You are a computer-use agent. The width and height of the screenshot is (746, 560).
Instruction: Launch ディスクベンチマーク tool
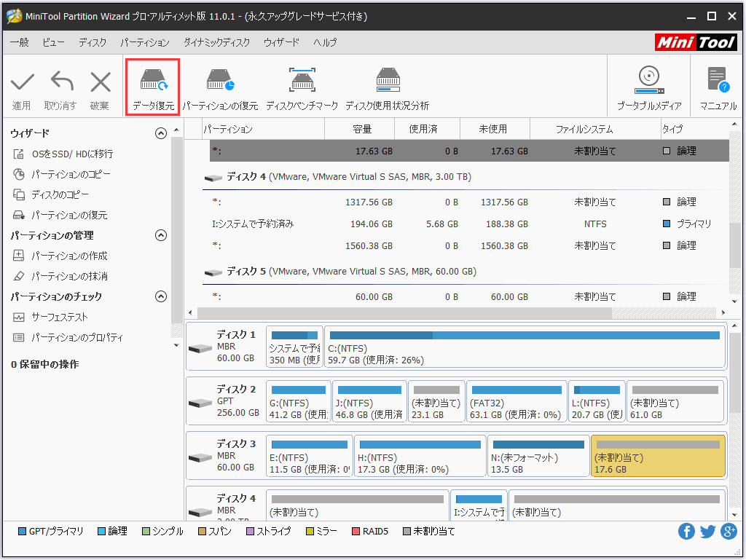pos(302,85)
